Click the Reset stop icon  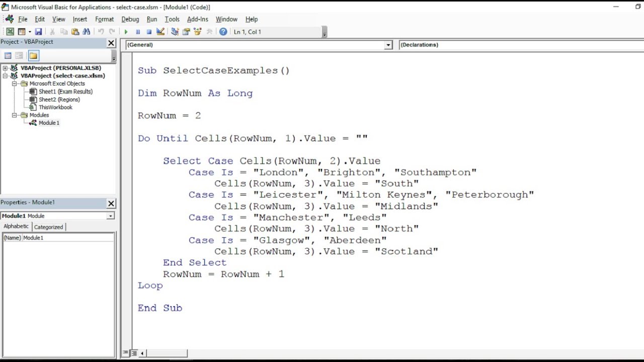click(149, 32)
